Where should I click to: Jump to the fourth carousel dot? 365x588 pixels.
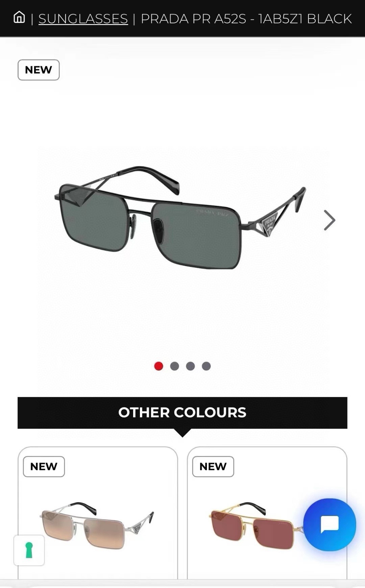click(x=206, y=366)
